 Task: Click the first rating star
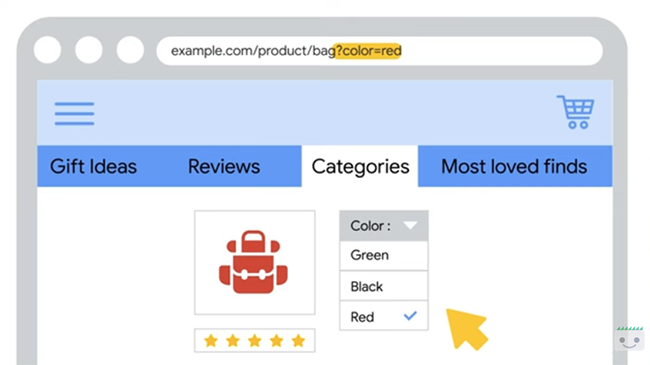[x=211, y=341]
